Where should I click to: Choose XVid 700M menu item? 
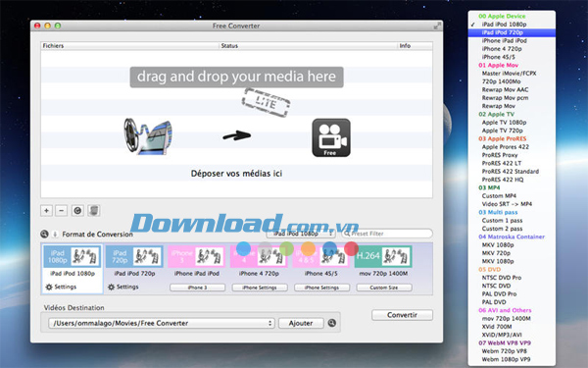tap(512, 327)
